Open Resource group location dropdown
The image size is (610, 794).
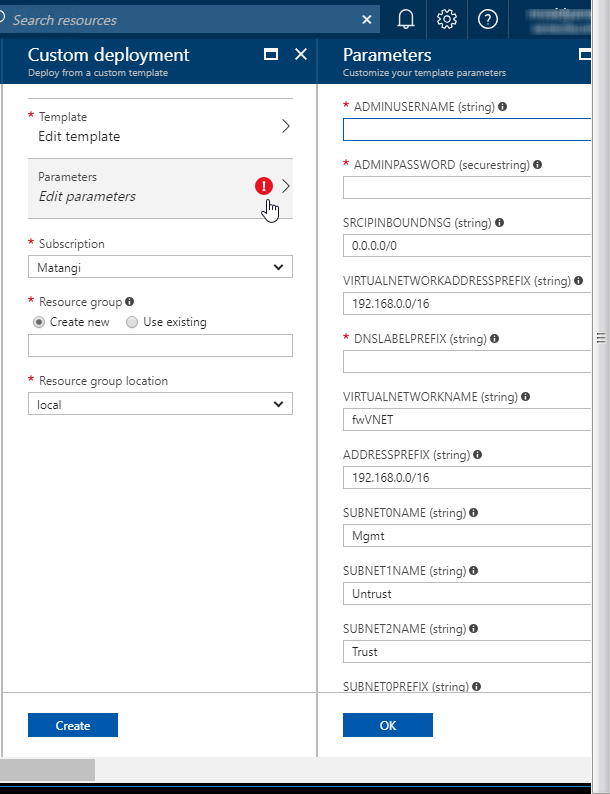[x=160, y=404]
